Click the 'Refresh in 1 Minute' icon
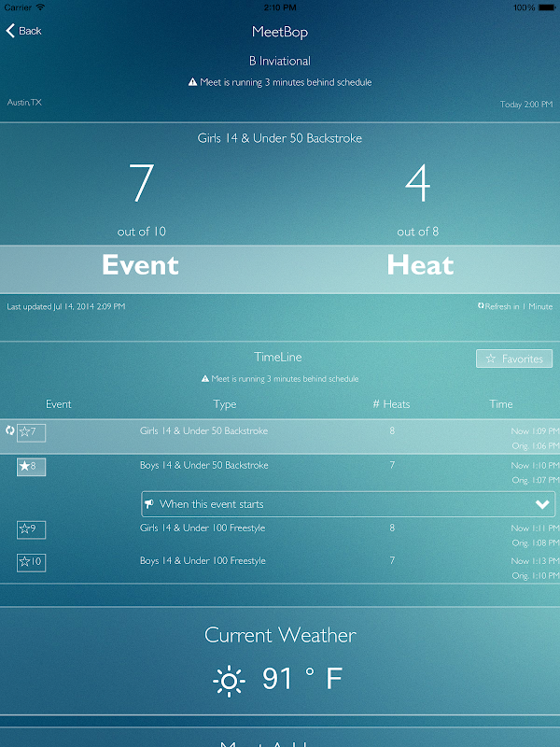The width and height of the screenshot is (560, 747). 481,306
